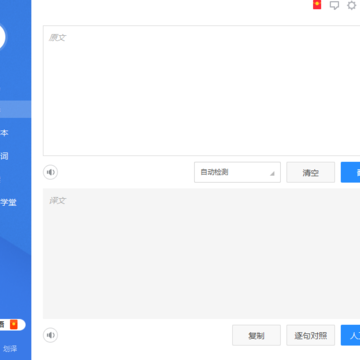Play translated text audio with speaker icon

[x=50, y=335]
